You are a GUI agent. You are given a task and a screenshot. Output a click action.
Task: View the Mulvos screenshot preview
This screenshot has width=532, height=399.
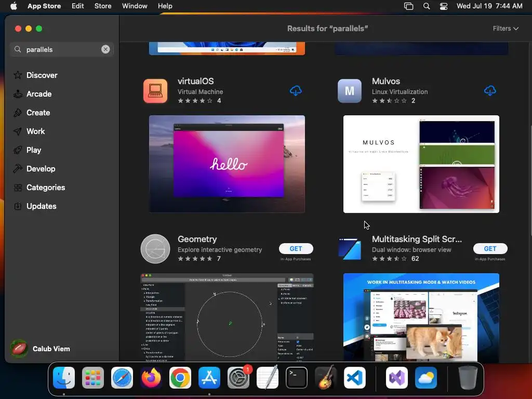[421, 164]
